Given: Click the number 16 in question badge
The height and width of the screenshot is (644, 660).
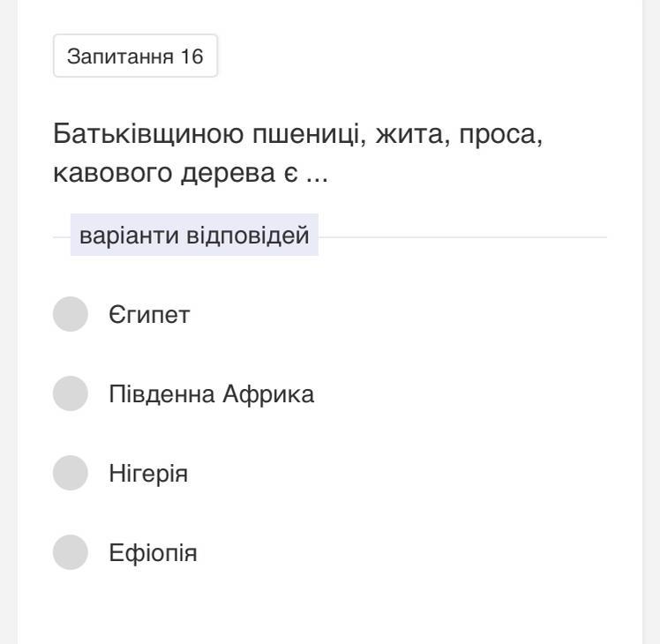Looking at the screenshot, I should pos(193,57).
